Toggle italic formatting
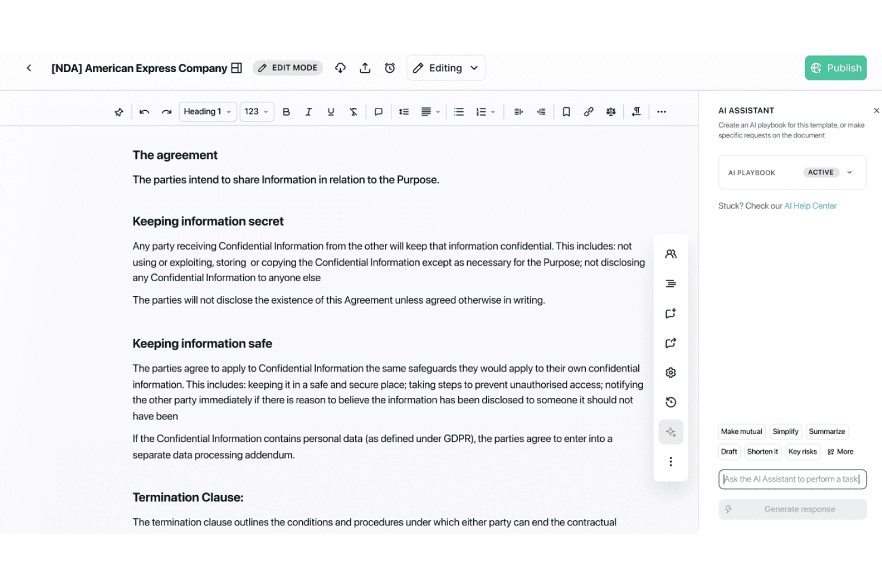This screenshot has width=882, height=588. (x=309, y=111)
